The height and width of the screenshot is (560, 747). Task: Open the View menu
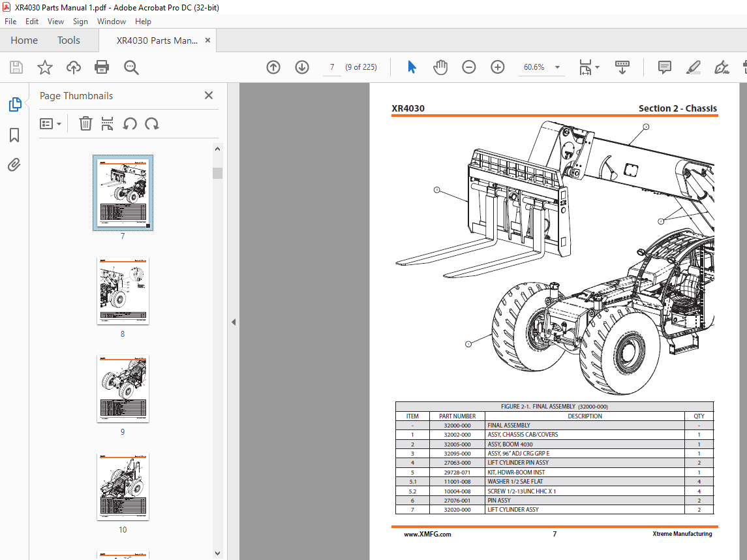(x=55, y=22)
